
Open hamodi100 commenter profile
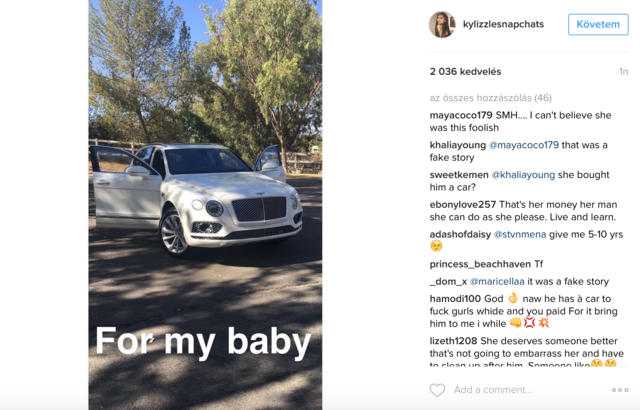tap(455, 299)
